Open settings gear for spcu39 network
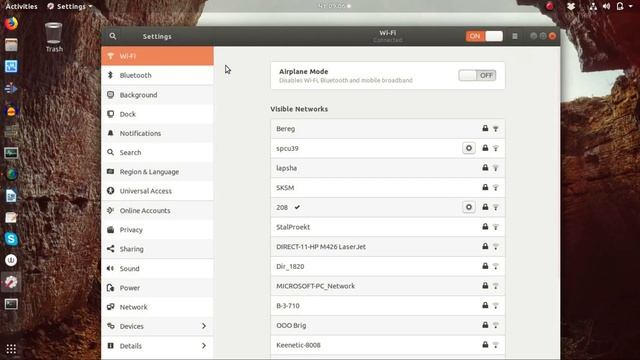This screenshot has width=640, height=360. tap(469, 148)
